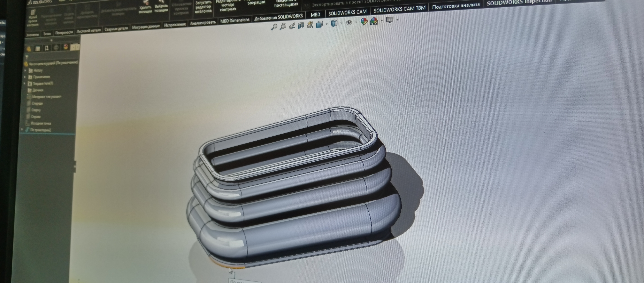This screenshot has width=644, height=283.
Task: Switch to the Элементы tab
Action: click(x=33, y=35)
